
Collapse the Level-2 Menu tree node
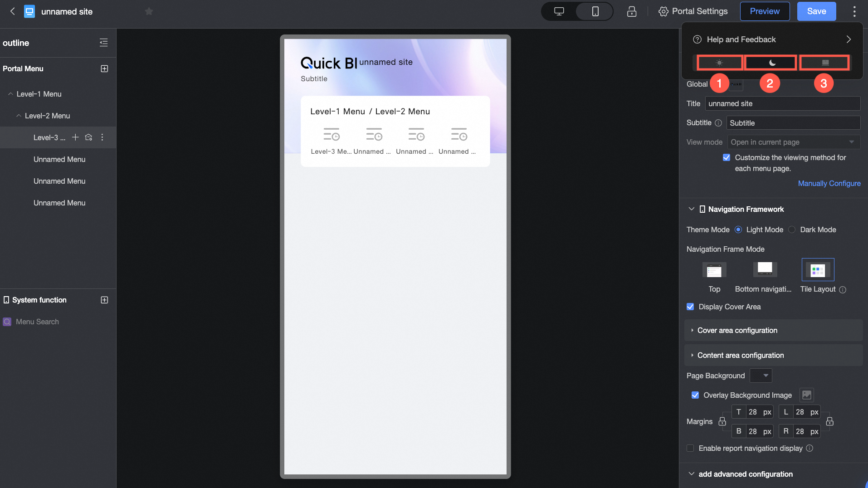19,116
